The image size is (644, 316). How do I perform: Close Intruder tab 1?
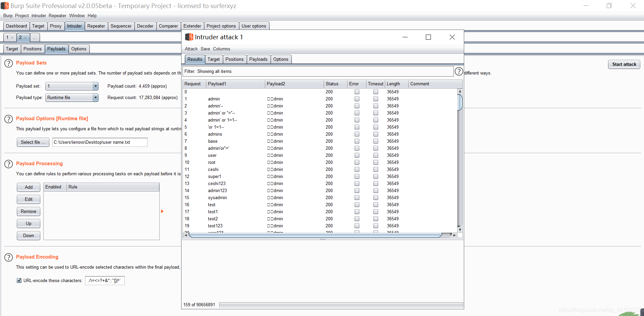[12, 38]
